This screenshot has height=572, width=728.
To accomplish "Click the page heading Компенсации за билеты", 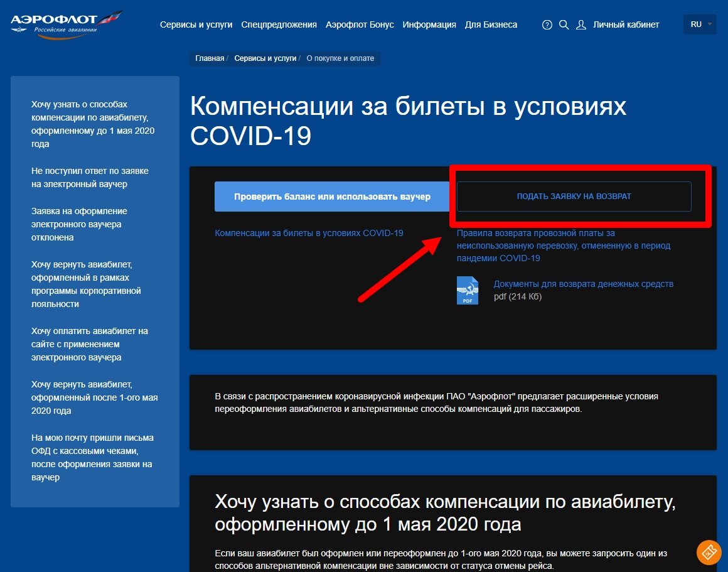I will pos(408,121).
